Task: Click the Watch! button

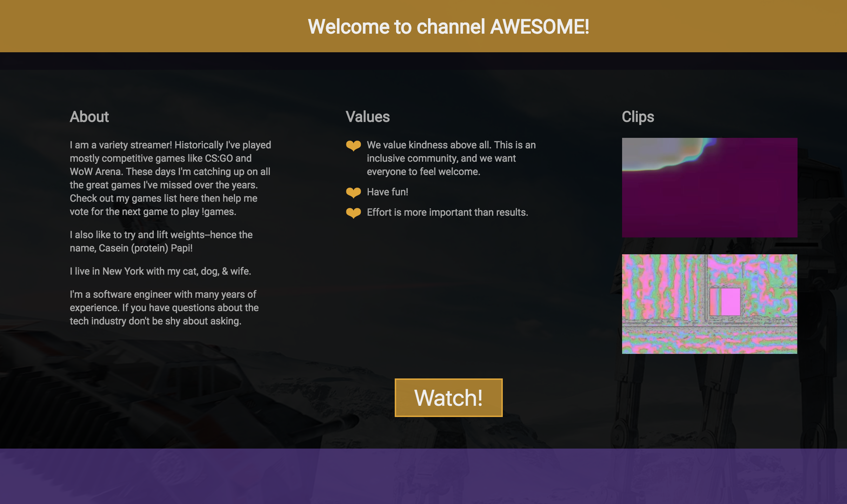Action: [x=448, y=397]
